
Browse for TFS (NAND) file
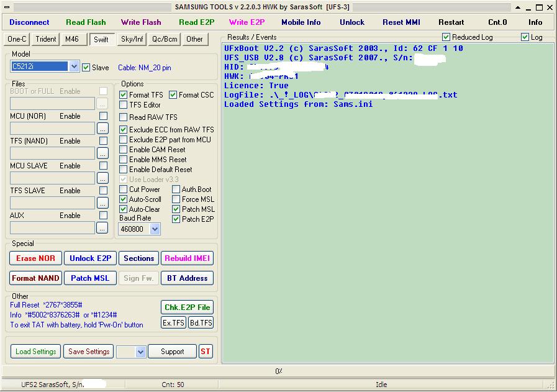pos(102,153)
